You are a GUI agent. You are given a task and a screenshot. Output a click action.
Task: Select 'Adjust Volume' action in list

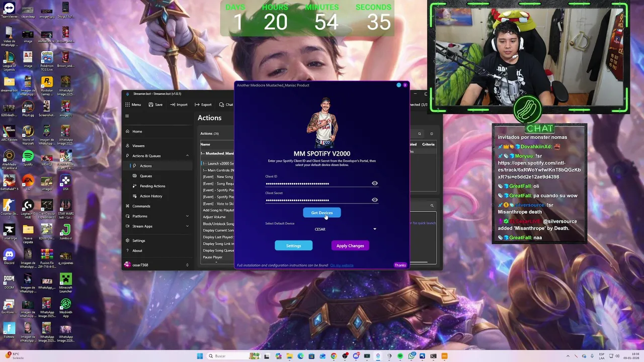click(214, 217)
